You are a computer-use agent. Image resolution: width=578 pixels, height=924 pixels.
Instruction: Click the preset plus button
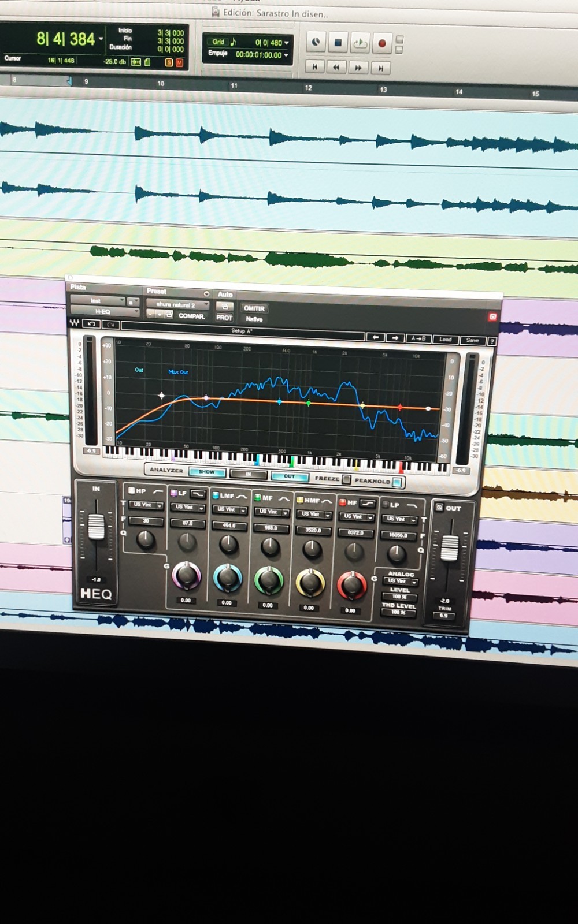(160, 314)
